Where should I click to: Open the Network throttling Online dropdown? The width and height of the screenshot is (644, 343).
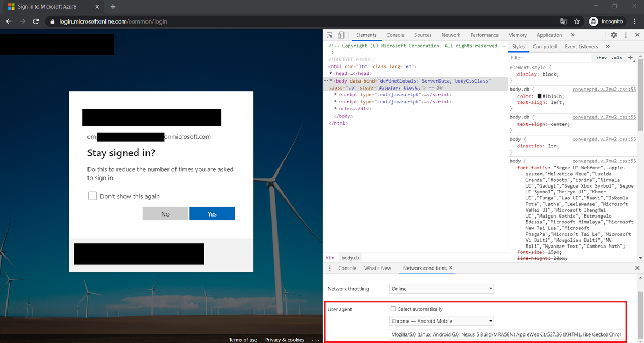(x=441, y=289)
